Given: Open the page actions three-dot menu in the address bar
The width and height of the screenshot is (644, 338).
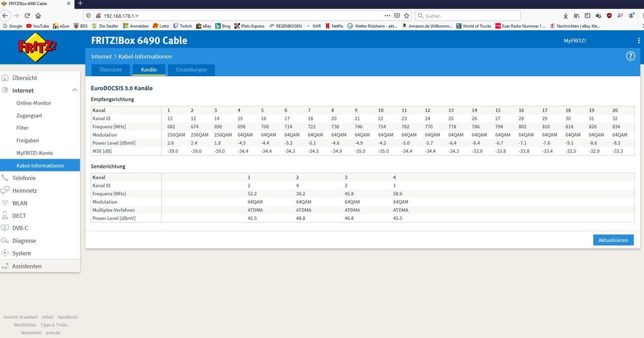Looking at the screenshot, I should (x=387, y=15).
